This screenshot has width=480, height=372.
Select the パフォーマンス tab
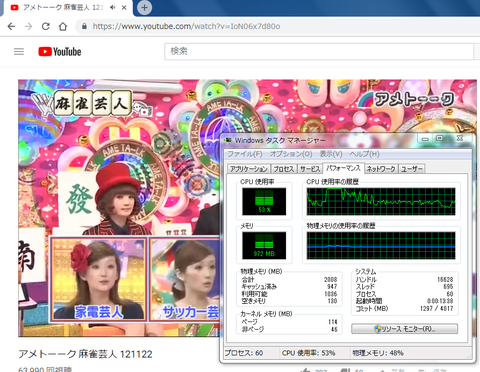tap(343, 168)
